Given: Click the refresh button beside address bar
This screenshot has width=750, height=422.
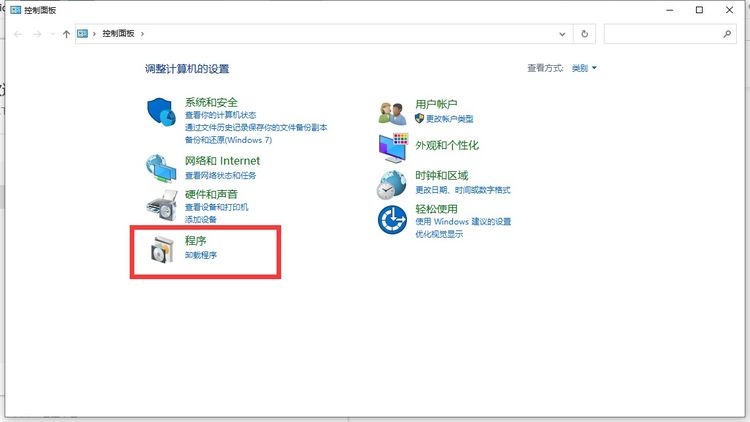Looking at the screenshot, I should pyautogui.click(x=585, y=33).
